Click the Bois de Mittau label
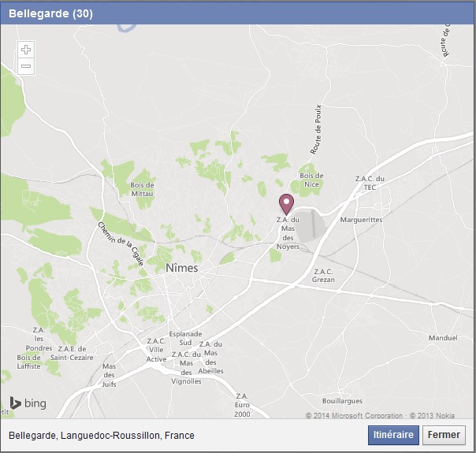 coord(142,189)
